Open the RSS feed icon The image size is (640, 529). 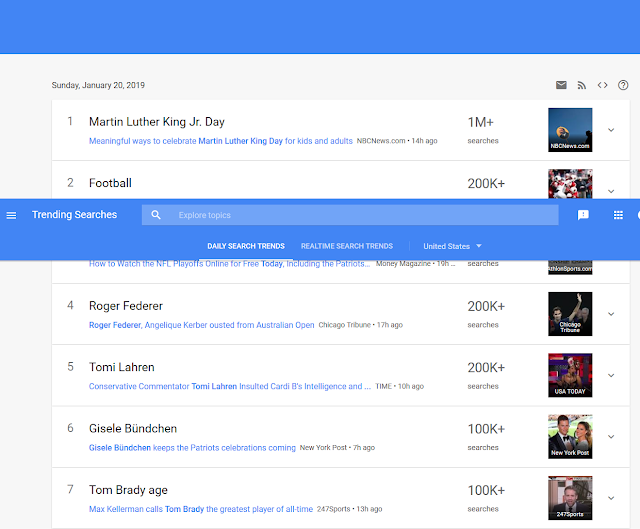[x=582, y=85]
